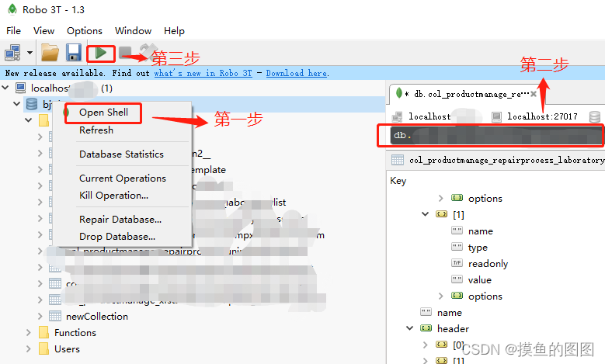Run the query with green Execute button
This screenshot has width=605, height=364.
101,53
